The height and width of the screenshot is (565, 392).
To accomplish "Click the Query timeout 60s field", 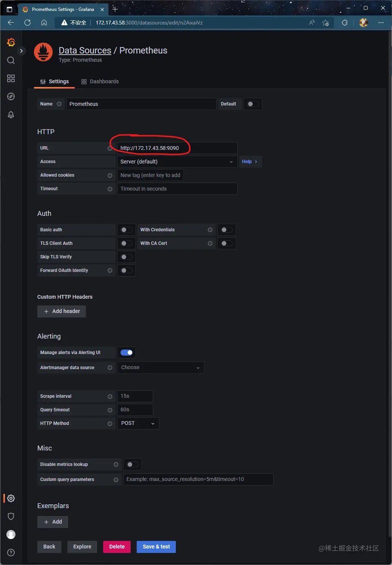I will [x=135, y=410].
